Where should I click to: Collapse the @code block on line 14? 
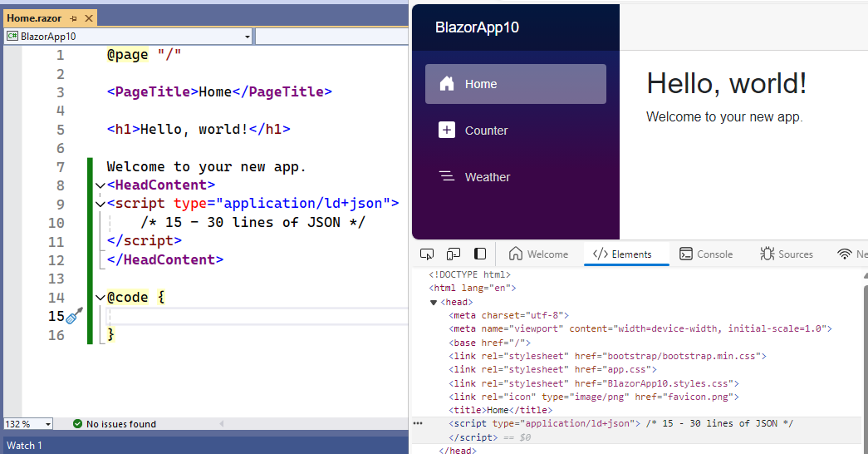tap(101, 298)
